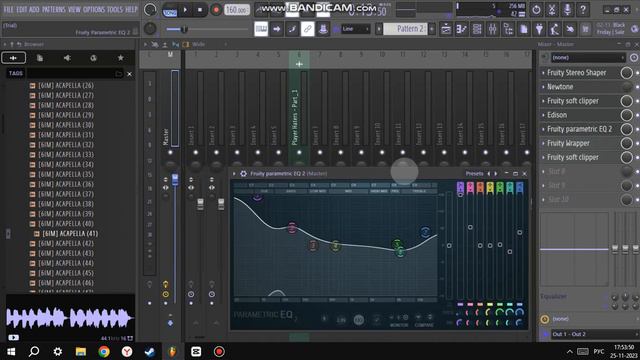Viewport: 640px width, 360px height.
Task: Open the View piano roll toolbar icon
Action: tap(462, 29)
